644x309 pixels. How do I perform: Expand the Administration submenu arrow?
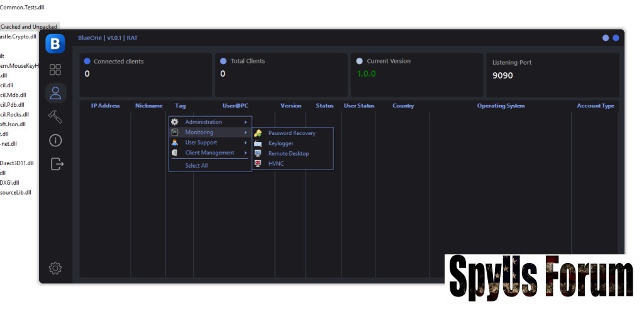(245, 122)
